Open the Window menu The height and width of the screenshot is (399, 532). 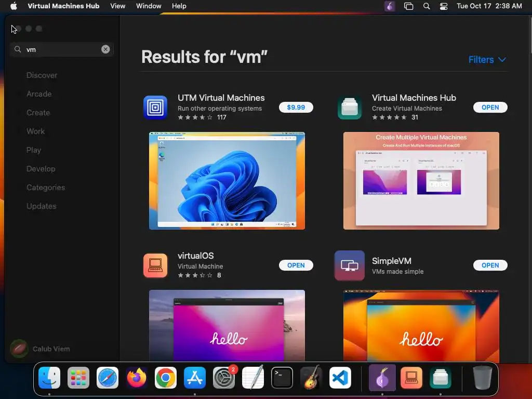[149, 6]
